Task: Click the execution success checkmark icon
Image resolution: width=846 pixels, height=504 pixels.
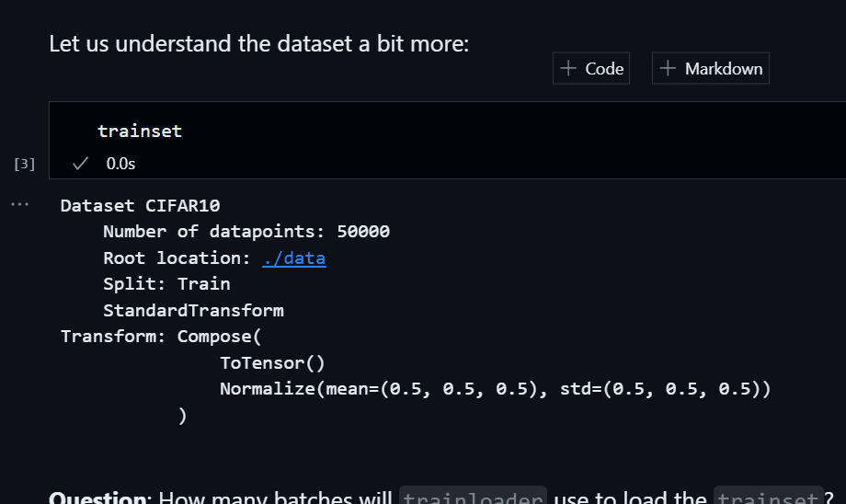Action: tap(80, 164)
